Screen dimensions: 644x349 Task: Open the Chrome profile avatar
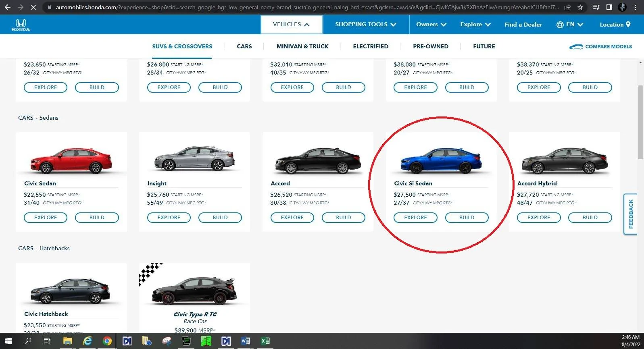[x=622, y=7]
